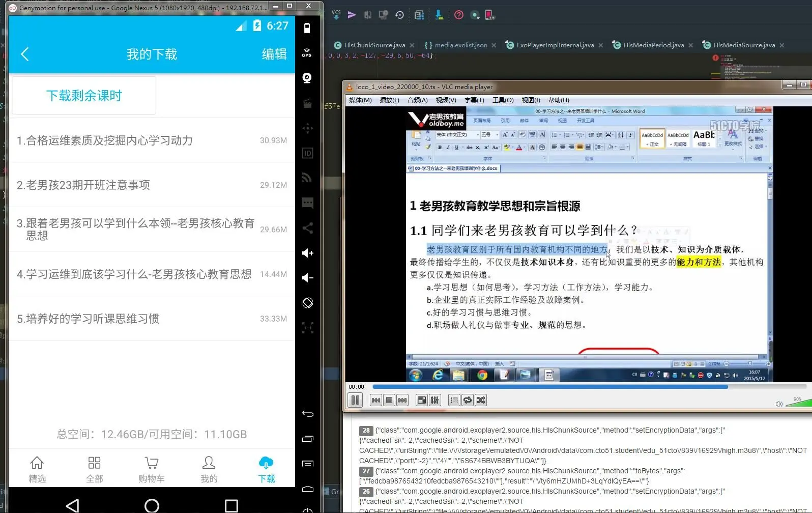The width and height of the screenshot is (812, 513).
Task: Open the Genymotion GPS widget
Action: [307, 53]
